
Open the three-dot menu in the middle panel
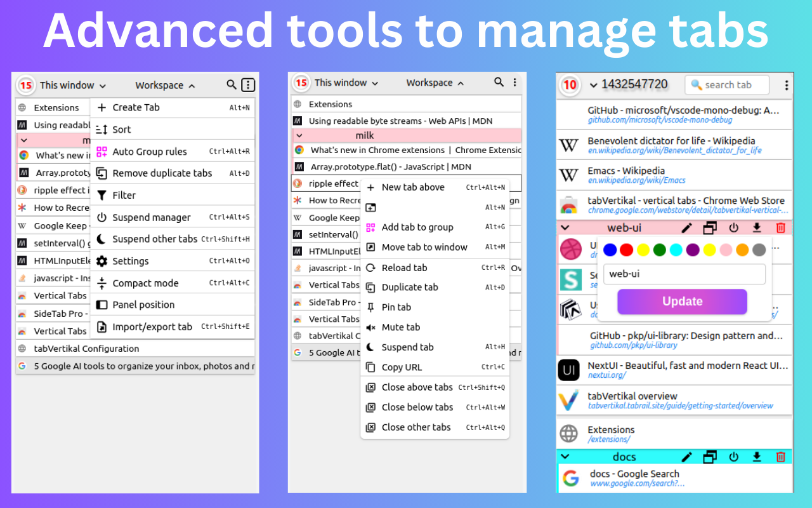tap(514, 83)
